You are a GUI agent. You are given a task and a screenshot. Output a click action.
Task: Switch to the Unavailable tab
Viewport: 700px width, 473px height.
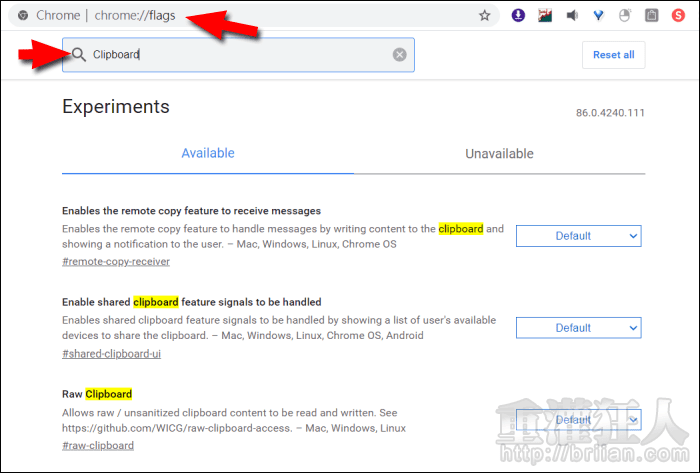(x=499, y=154)
